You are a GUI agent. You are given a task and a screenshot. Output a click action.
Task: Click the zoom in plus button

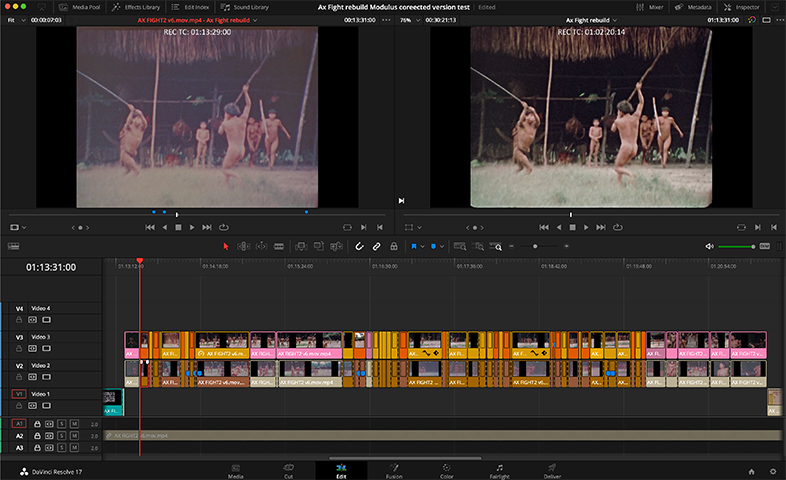coord(566,246)
